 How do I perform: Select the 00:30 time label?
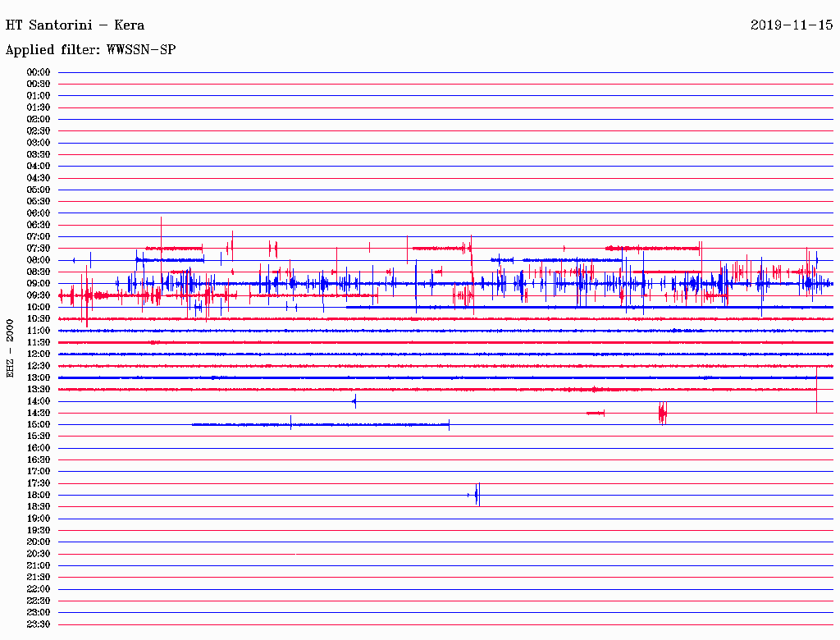tap(38, 85)
